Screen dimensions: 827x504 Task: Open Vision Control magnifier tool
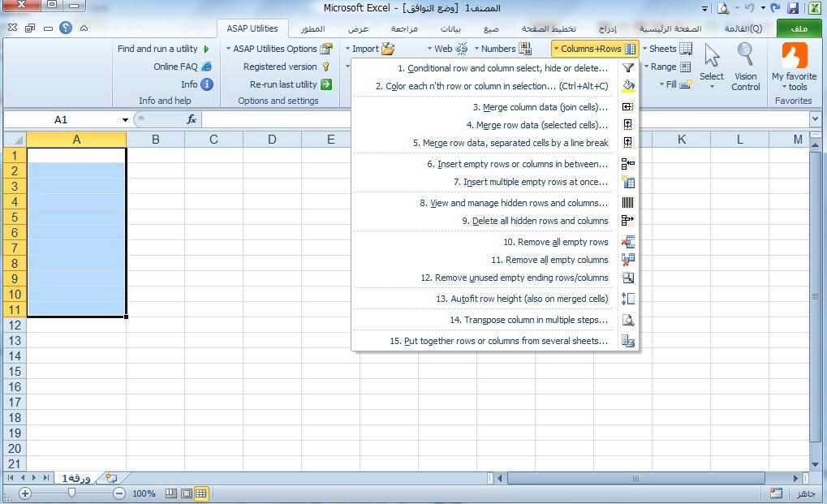745,67
